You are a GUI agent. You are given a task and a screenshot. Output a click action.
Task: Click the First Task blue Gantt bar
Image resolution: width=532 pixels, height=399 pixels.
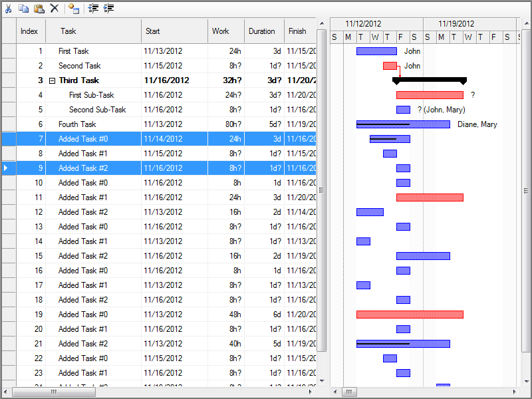click(x=376, y=51)
